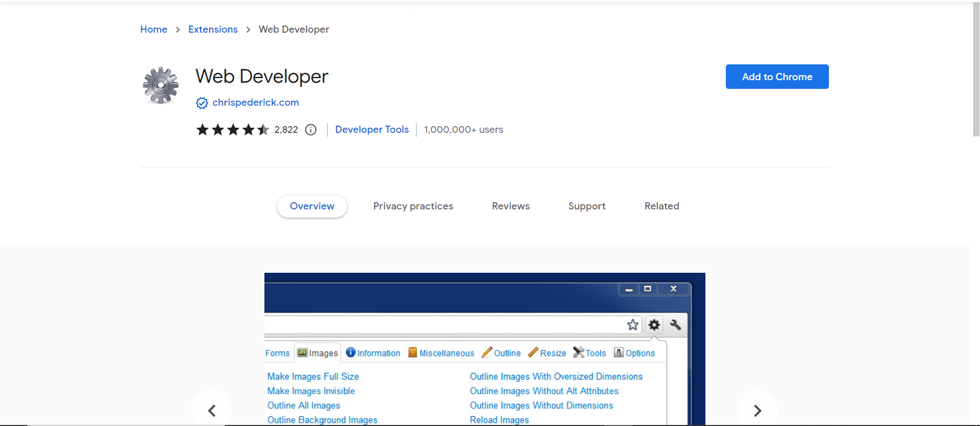Switch to the Overview tab
The height and width of the screenshot is (426, 980).
pos(312,206)
